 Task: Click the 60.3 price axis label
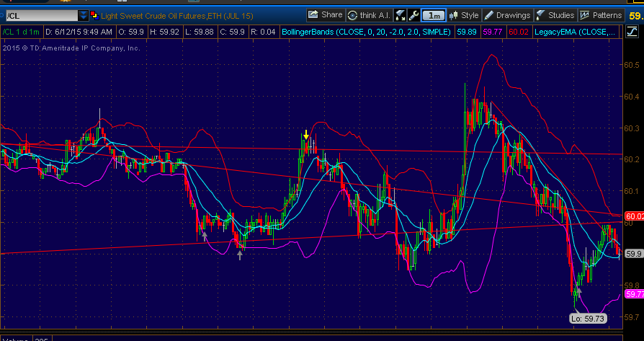click(631, 128)
